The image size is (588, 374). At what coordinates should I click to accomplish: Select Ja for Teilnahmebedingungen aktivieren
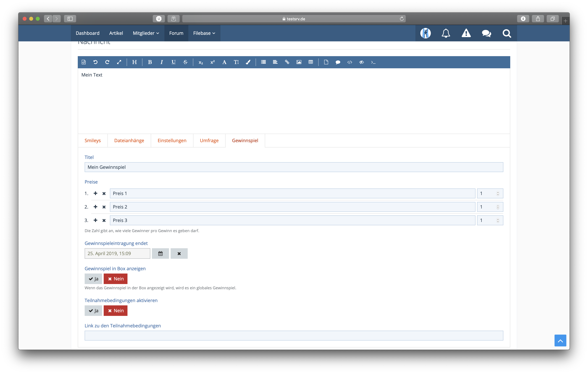[x=93, y=310]
